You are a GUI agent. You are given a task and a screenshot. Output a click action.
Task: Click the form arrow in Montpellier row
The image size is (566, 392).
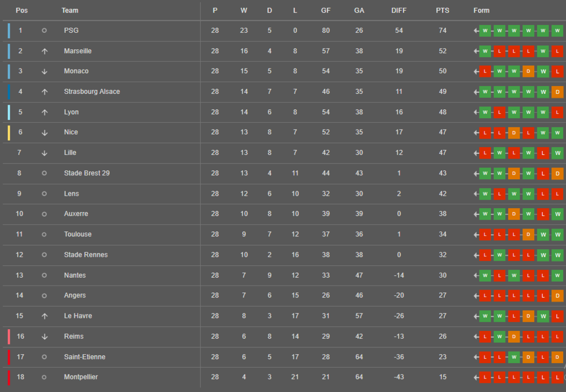tap(476, 377)
